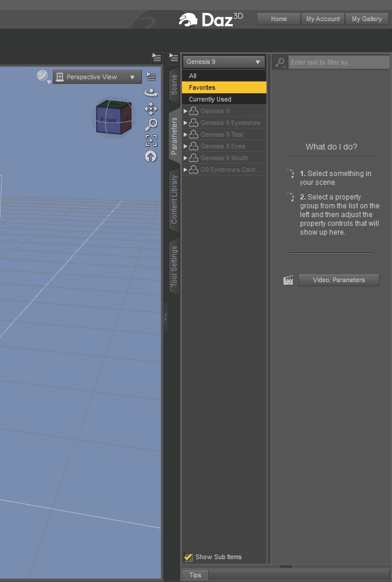Screen dimensions: 392x582
Task: Click the search magnifier filter icon
Action: point(281,62)
